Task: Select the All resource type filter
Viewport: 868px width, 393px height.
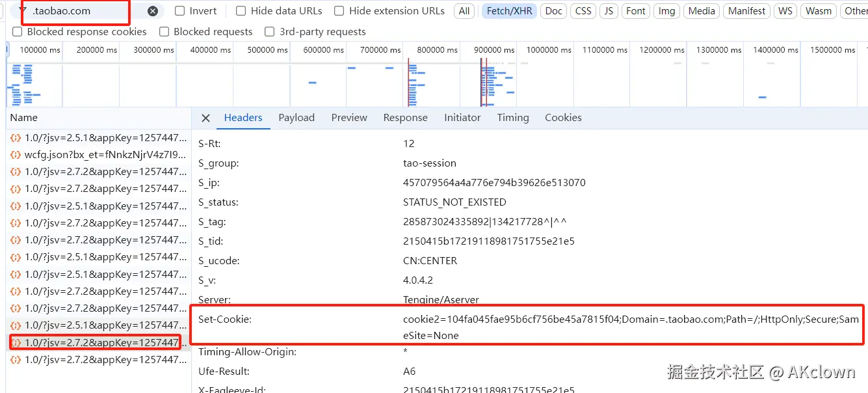Action: 464,11
